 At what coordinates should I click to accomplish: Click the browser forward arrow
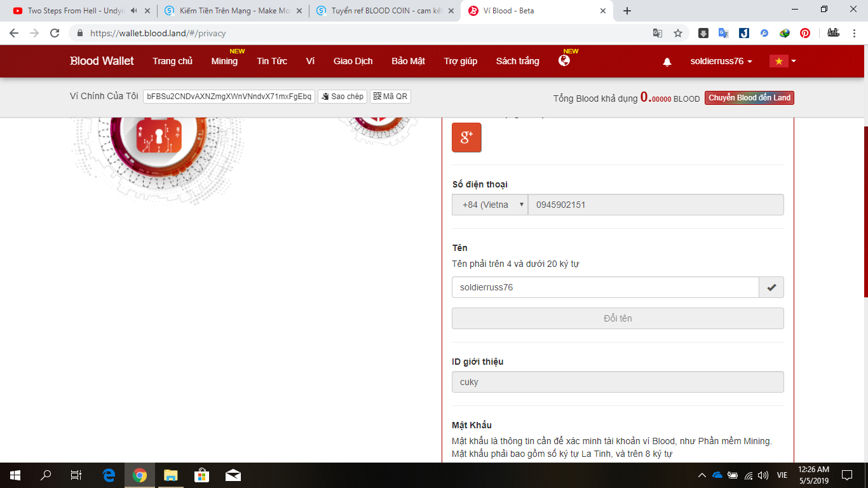[34, 33]
